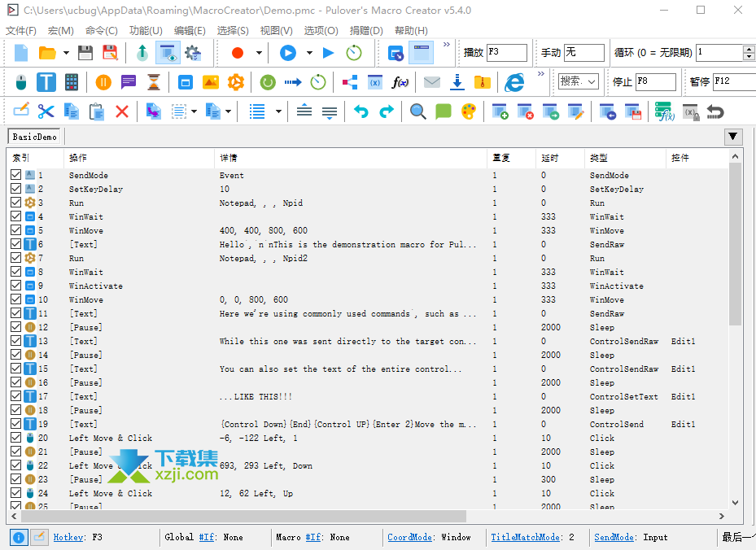Image resolution: width=756 pixels, height=550 pixels.
Task: Toggle checkbox for row 20 Left Move & Click
Action: pyautogui.click(x=15, y=438)
